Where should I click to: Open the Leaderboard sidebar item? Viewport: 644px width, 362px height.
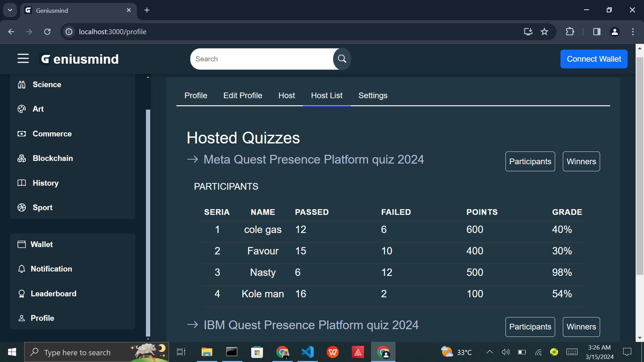pyautogui.click(x=53, y=294)
